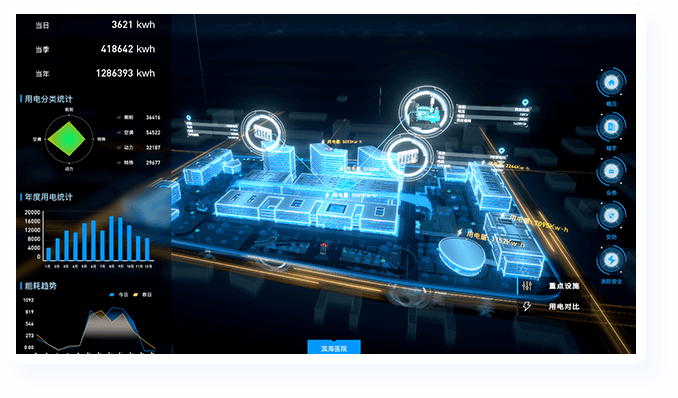This screenshot has height=398, width=678.
Task: Toggle the 特殊 29677 legend entry
Action: click(x=138, y=163)
